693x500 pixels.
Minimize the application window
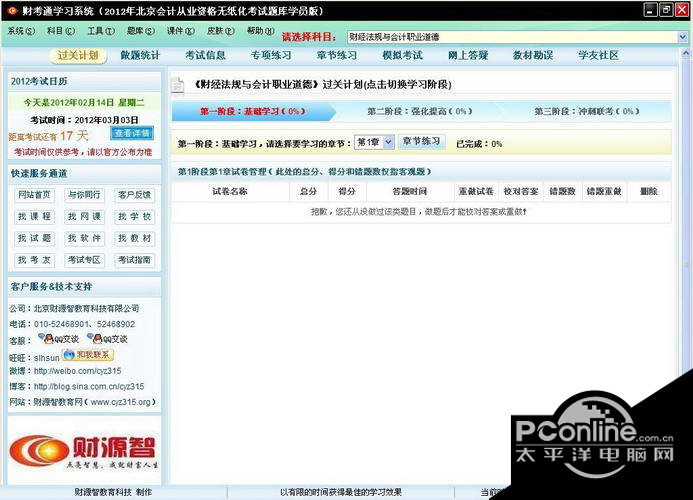pyautogui.click(x=650, y=10)
